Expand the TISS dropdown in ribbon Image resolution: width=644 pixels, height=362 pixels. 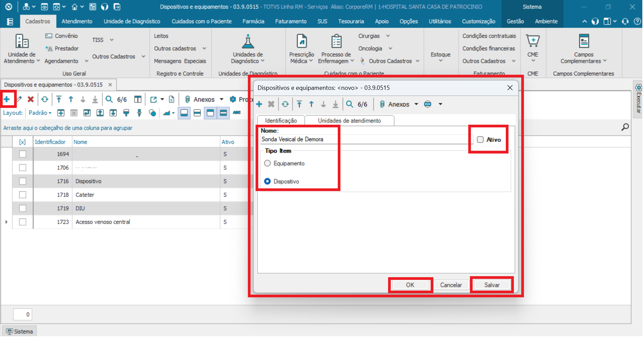point(111,40)
